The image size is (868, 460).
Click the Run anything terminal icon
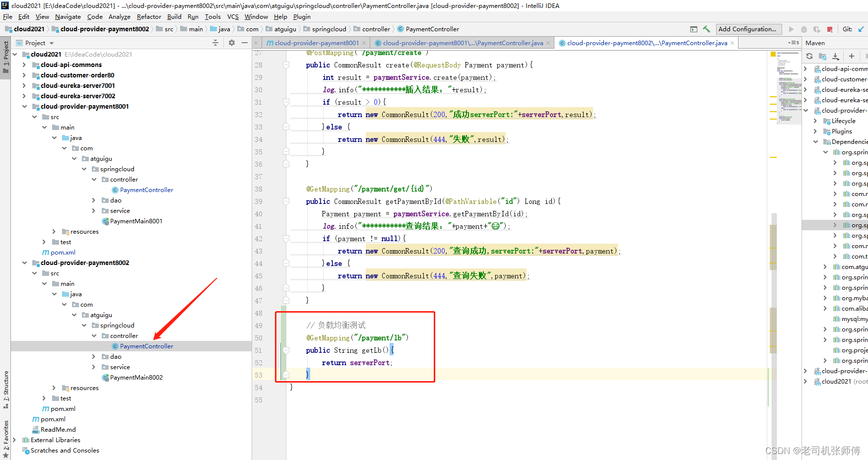(694, 29)
